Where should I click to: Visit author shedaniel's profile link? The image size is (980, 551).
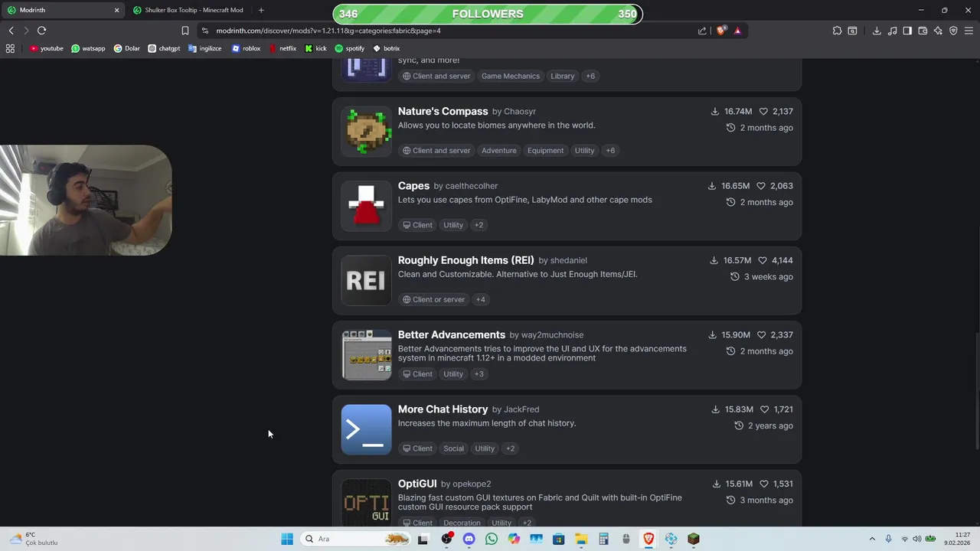point(568,261)
